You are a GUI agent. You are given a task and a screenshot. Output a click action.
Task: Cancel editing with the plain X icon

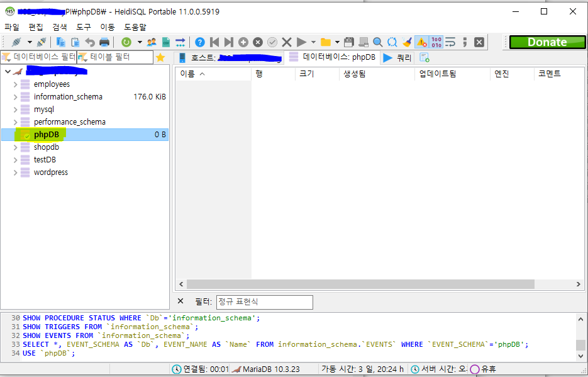click(x=287, y=42)
